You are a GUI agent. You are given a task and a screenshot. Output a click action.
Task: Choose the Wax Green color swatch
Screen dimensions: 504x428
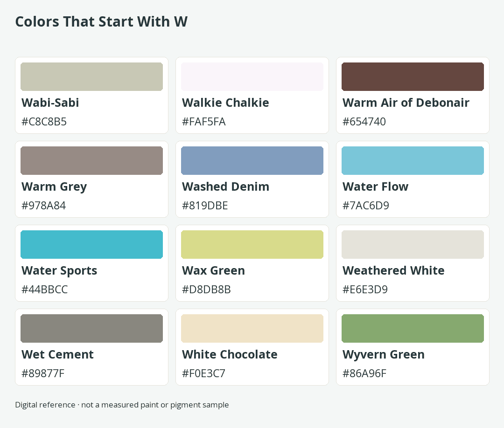pos(252,244)
